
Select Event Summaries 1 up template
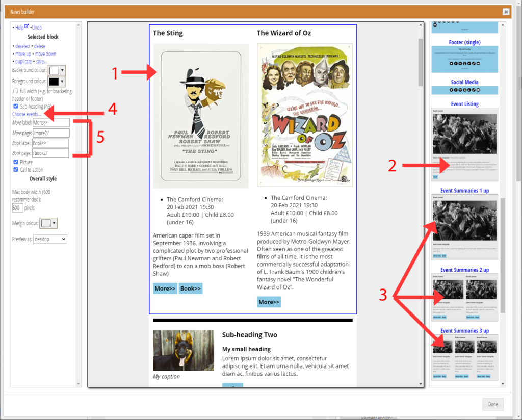465,227
